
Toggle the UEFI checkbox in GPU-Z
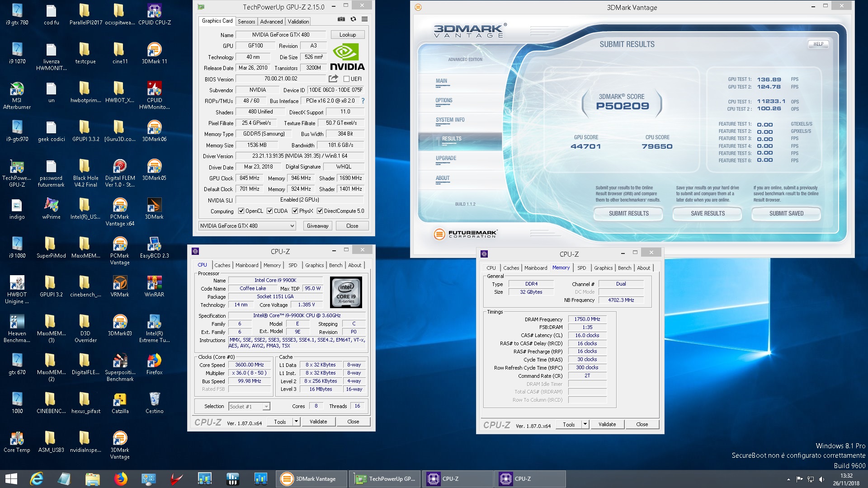click(347, 79)
